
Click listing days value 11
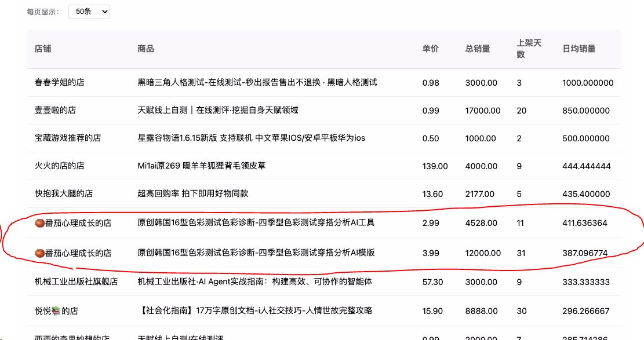[x=521, y=223]
